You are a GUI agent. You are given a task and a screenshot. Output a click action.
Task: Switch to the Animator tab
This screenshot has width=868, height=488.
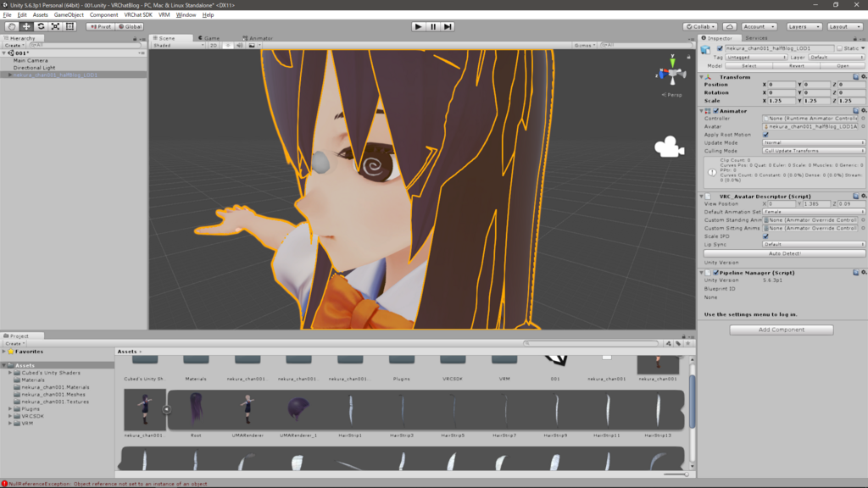258,38
